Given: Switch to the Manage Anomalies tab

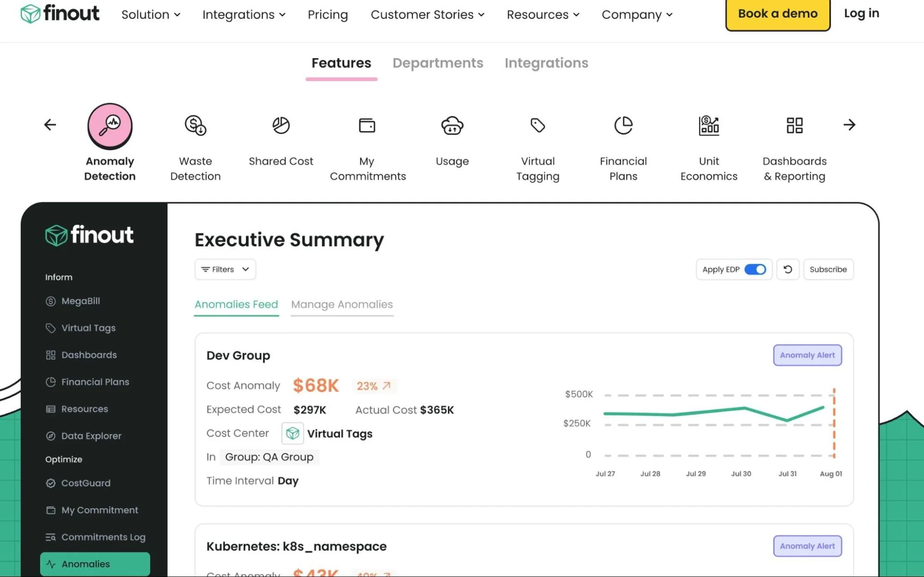Looking at the screenshot, I should point(342,304).
